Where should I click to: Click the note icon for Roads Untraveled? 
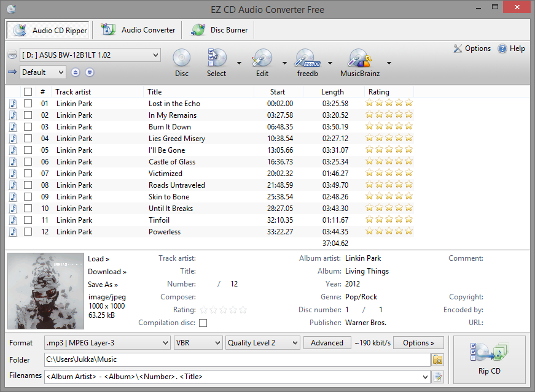click(13, 185)
